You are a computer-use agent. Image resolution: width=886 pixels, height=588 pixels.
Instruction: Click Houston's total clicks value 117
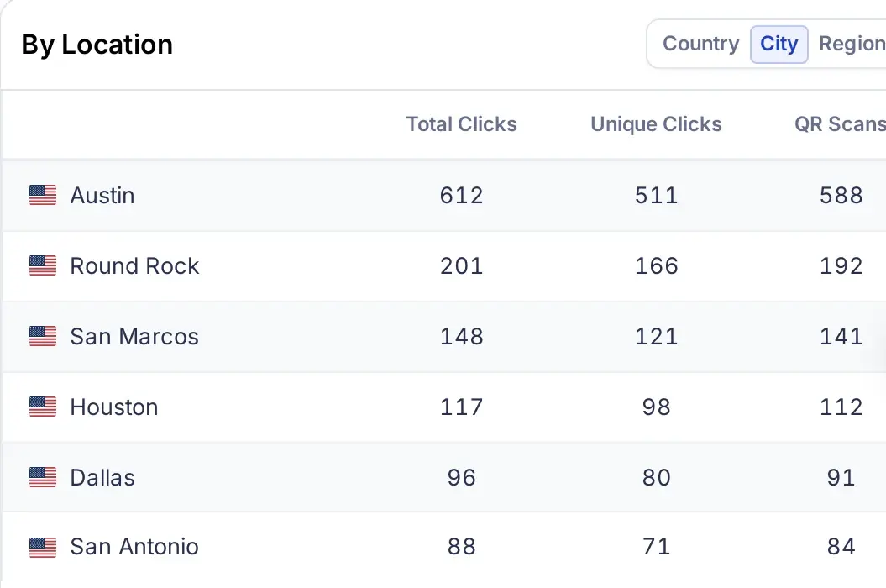tap(462, 407)
